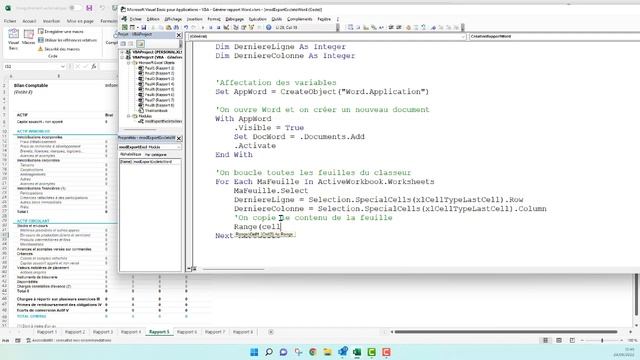640x360 pixels.
Task: Click the VBA toolbar save icon
Action: 144,27
